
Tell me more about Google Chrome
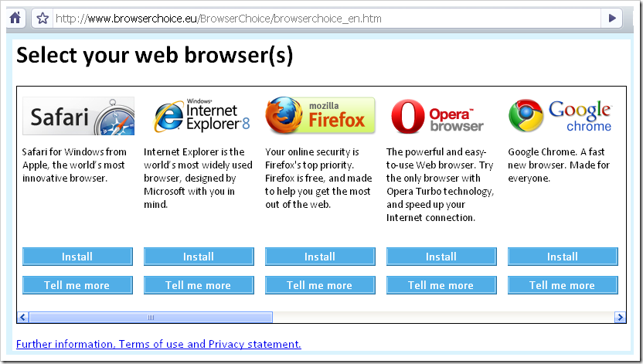pos(563,285)
